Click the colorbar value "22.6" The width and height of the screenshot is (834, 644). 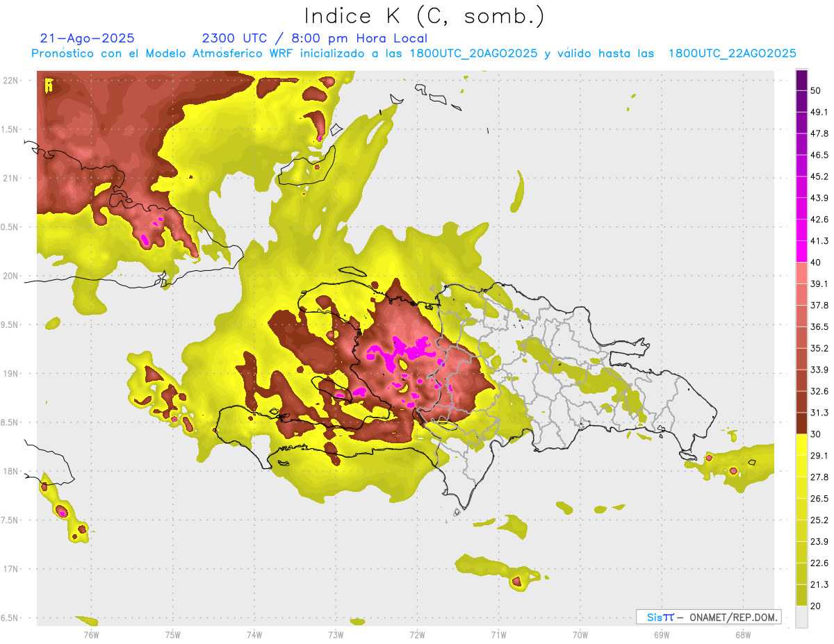coord(819,563)
